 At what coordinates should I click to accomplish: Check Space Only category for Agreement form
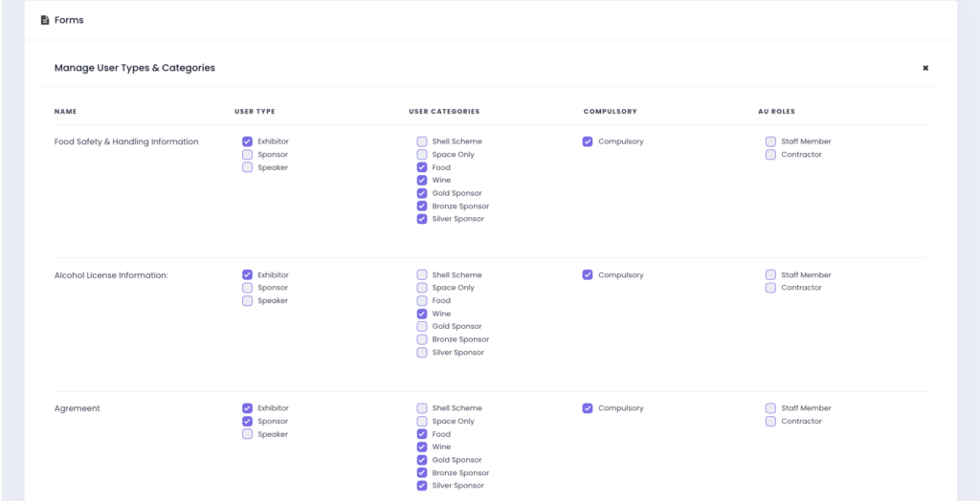[422, 422]
